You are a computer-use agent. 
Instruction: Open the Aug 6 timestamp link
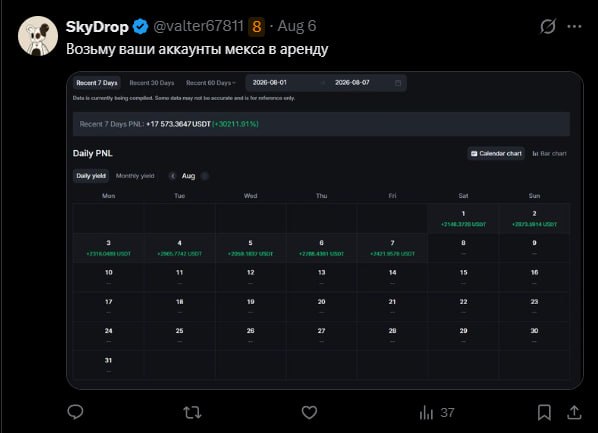[x=297, y=26]
